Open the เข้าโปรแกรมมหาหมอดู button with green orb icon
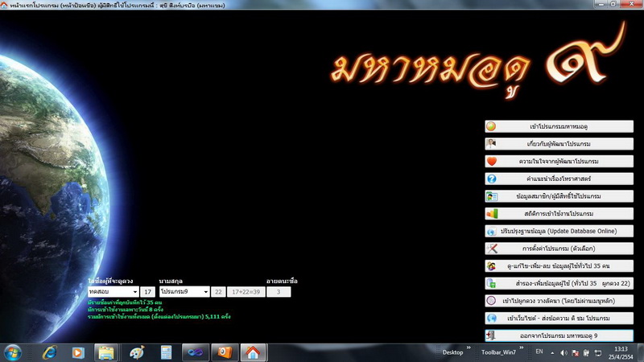Image resolution: width=644 pixels, height=362 pixels. [559, 126]
